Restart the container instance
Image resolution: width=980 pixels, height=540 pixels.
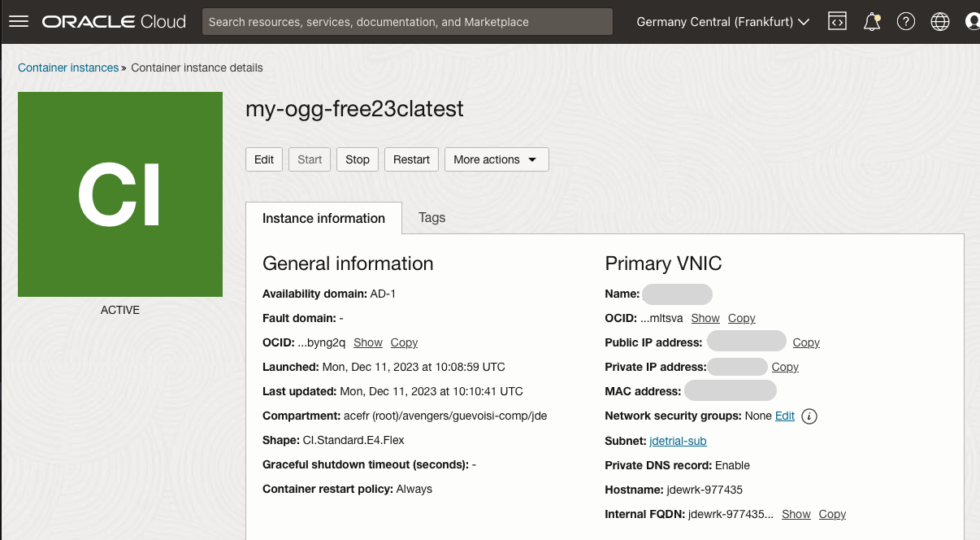pyautogui.click(x=411, y=159)
